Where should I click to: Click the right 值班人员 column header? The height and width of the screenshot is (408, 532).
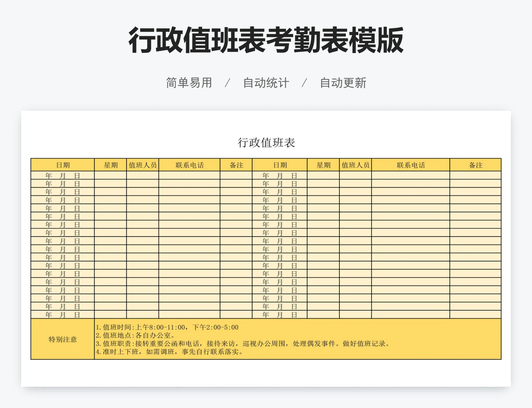[x=356, y=164]
